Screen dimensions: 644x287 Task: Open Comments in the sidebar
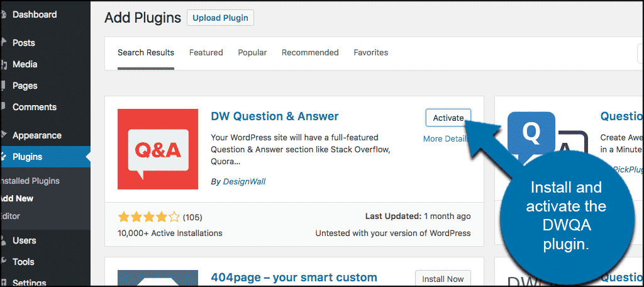[x=35, y=107]
